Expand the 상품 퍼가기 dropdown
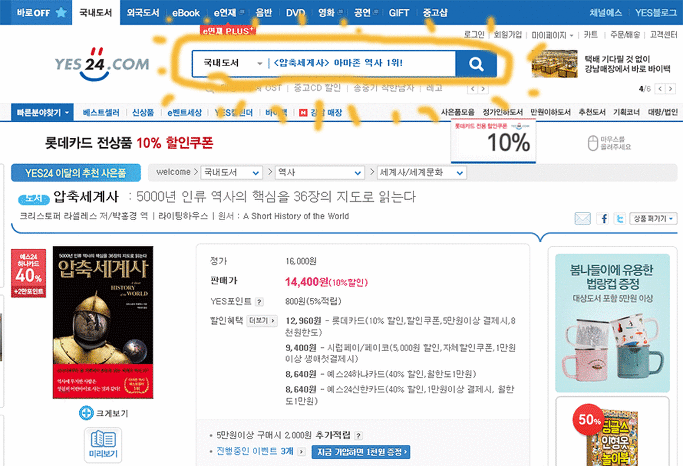Image resolution: width=683 pixels, height=466 pixels. tap(653, 219)
